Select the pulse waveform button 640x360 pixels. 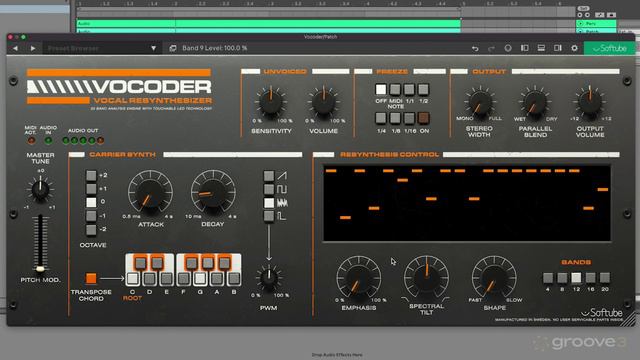[269, 216]
